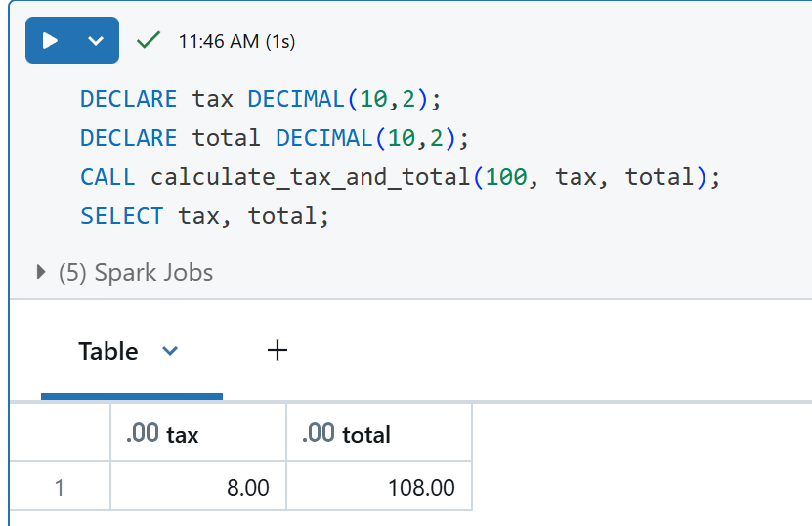This screenshot has height=526, width=812.
Task: Click decimal type icon in tax header
Action: (143, 433)
